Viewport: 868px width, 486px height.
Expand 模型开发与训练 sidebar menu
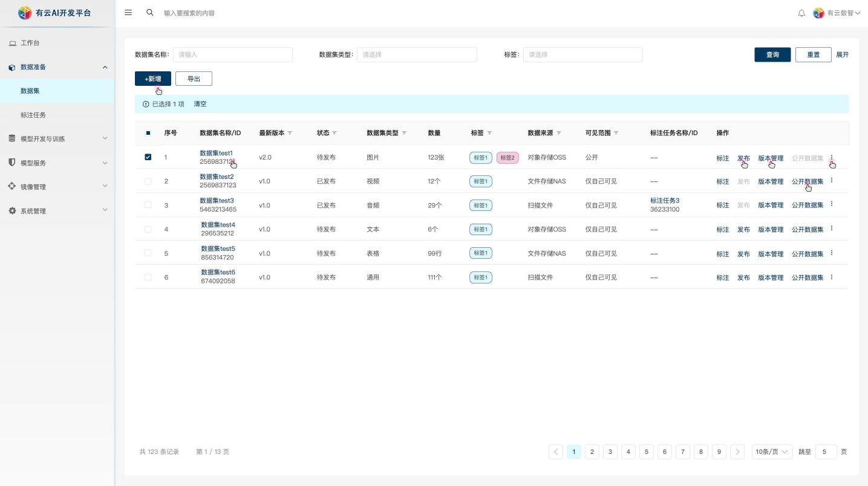57,138
